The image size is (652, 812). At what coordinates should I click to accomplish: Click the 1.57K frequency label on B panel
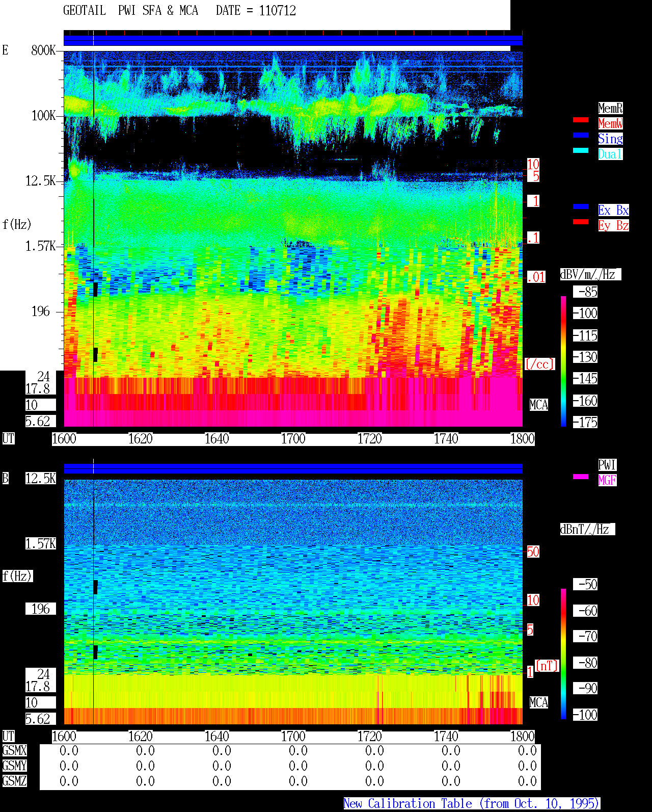(41, 543)
